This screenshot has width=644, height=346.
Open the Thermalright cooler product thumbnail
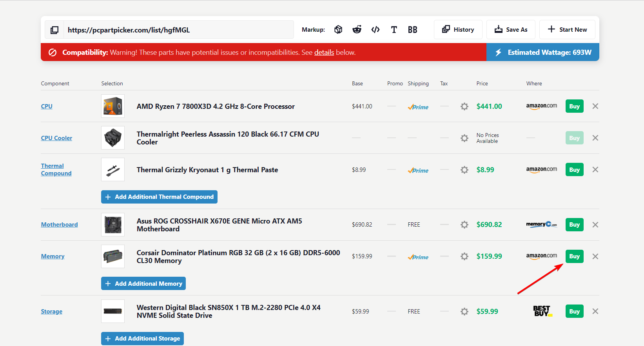pos(113,138)
